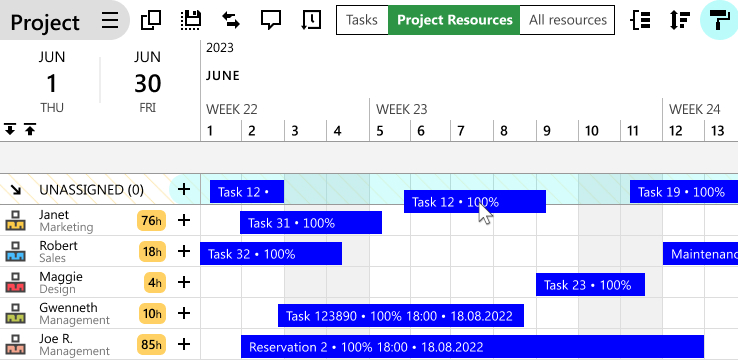The height and width of the screenshot is (360, 738).
Task: Add a task for Maggie
Action: (x=184, y=282)
